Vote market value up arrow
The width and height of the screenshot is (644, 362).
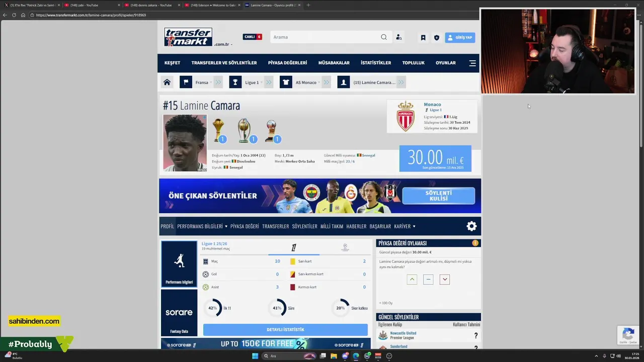pyautogui.click(x=412, y=280)
